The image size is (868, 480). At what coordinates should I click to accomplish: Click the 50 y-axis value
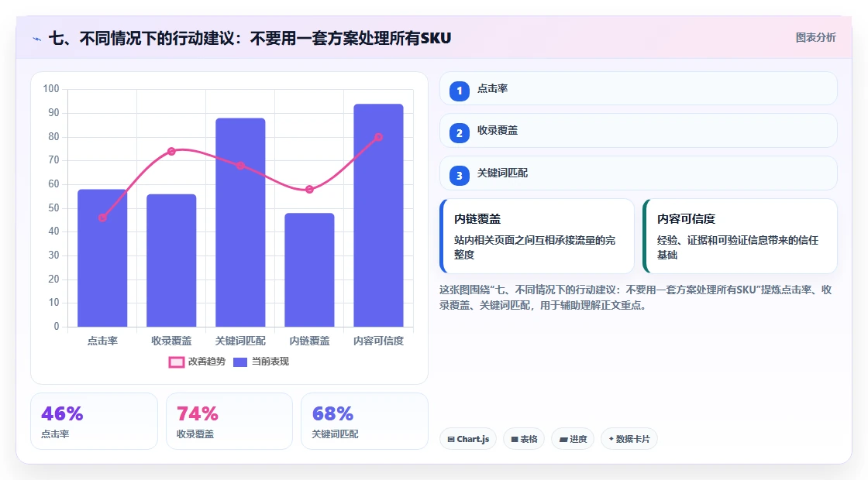pos(53,208)
